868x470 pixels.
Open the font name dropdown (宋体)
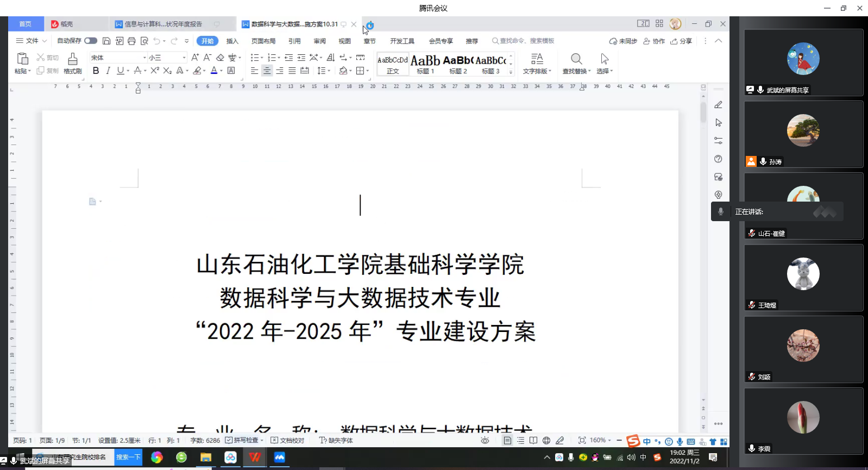click(144, 58)
